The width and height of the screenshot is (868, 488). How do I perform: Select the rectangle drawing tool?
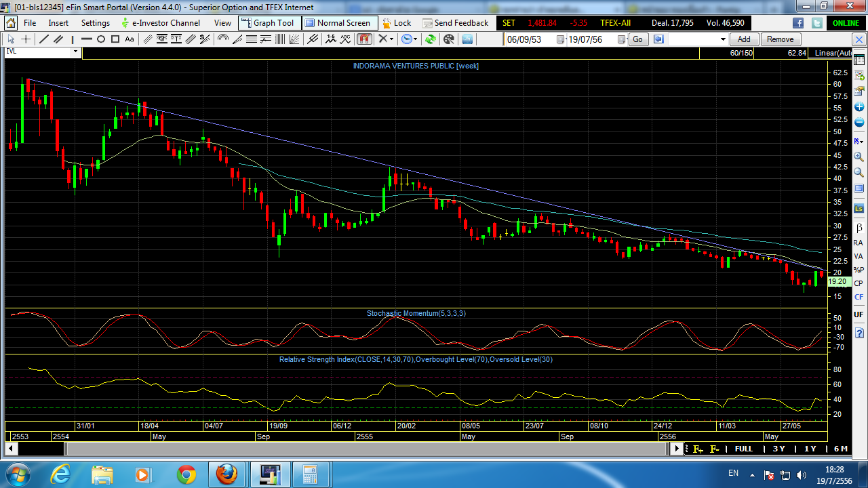[115, 39]
